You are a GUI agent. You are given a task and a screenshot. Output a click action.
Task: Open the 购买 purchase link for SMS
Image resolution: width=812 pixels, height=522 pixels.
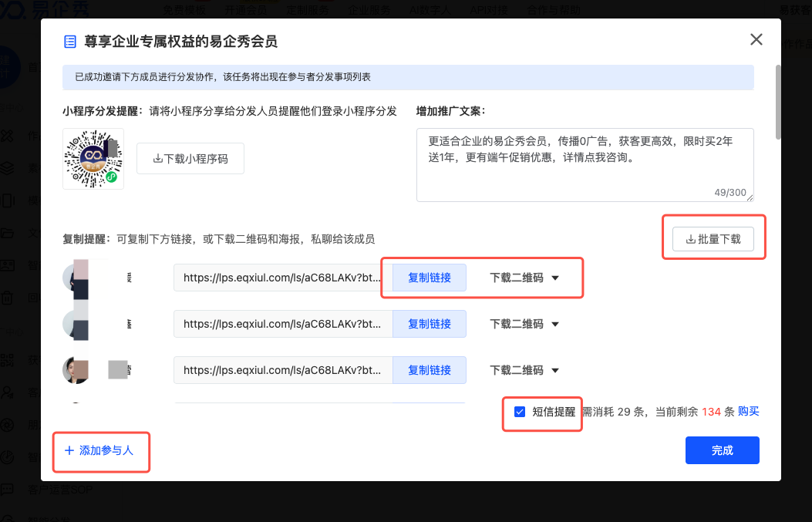point(748,411)
